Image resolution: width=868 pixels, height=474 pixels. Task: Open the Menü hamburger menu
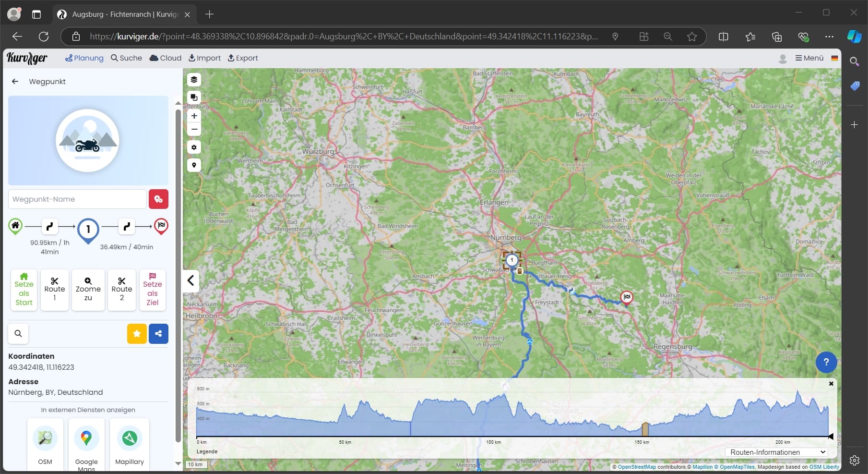(809, 58)
